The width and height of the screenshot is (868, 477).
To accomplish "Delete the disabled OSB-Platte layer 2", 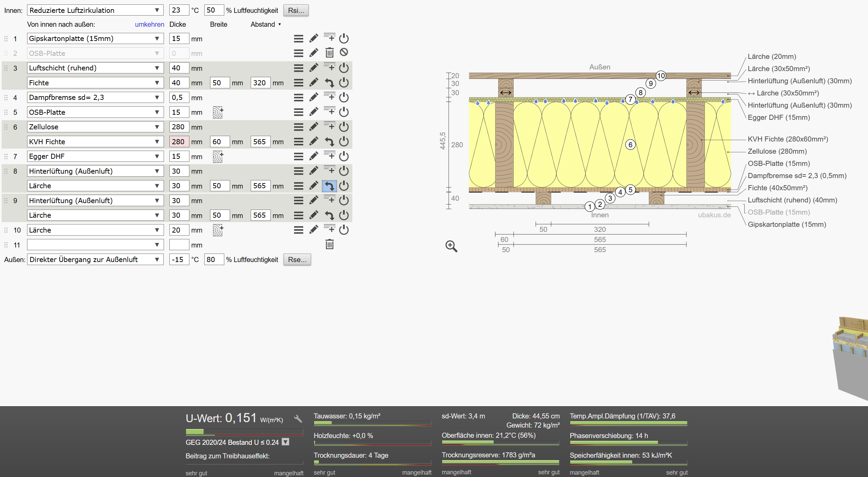I will pos(329,53).
